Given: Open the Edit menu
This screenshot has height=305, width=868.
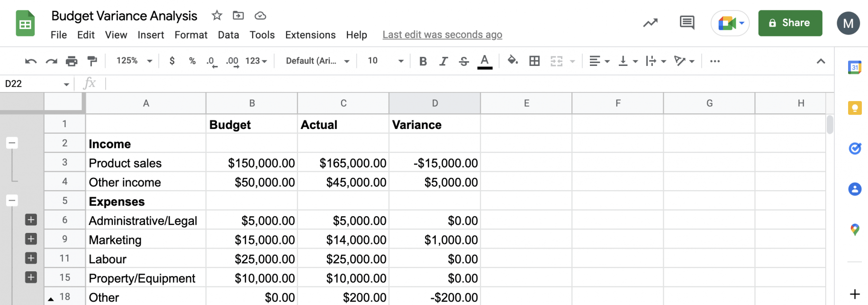Looking at the screenshot, I should [86, 35].
